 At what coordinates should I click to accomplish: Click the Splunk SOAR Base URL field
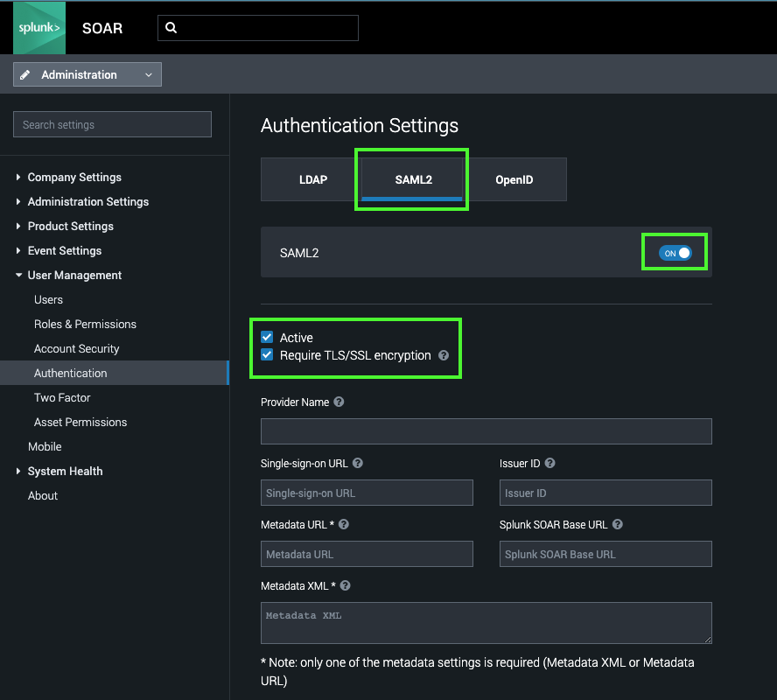point(605,554)
